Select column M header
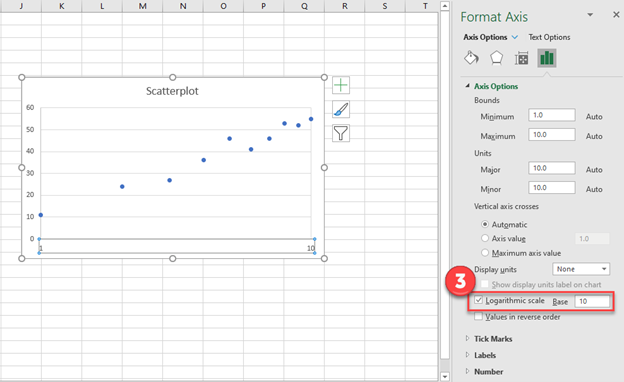Viewport: 624px width, 382px height. tap(142, 6)
